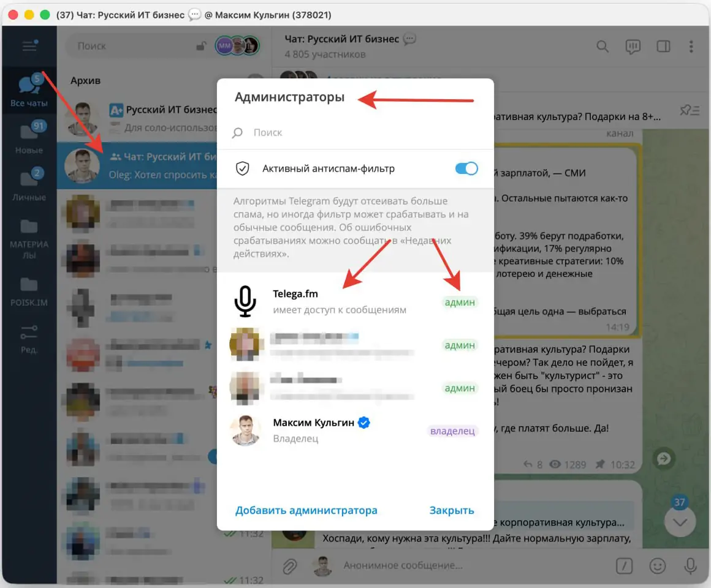
Task: Open the three-dot chat options menu
Action: (691, 47)
